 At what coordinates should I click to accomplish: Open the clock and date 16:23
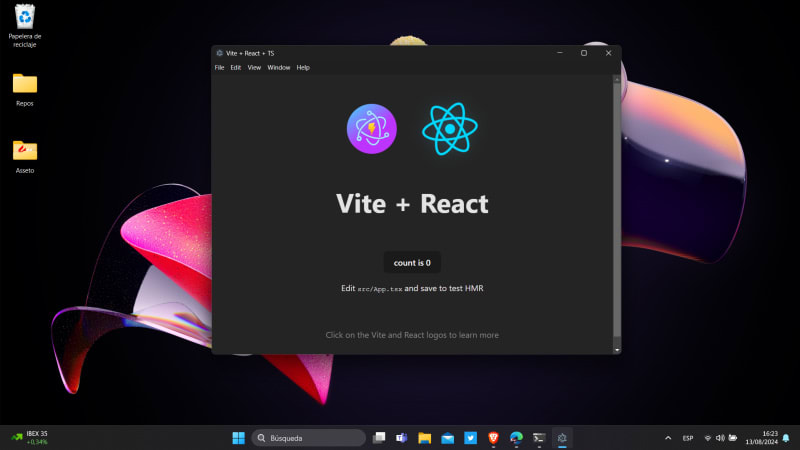(761, 438)
